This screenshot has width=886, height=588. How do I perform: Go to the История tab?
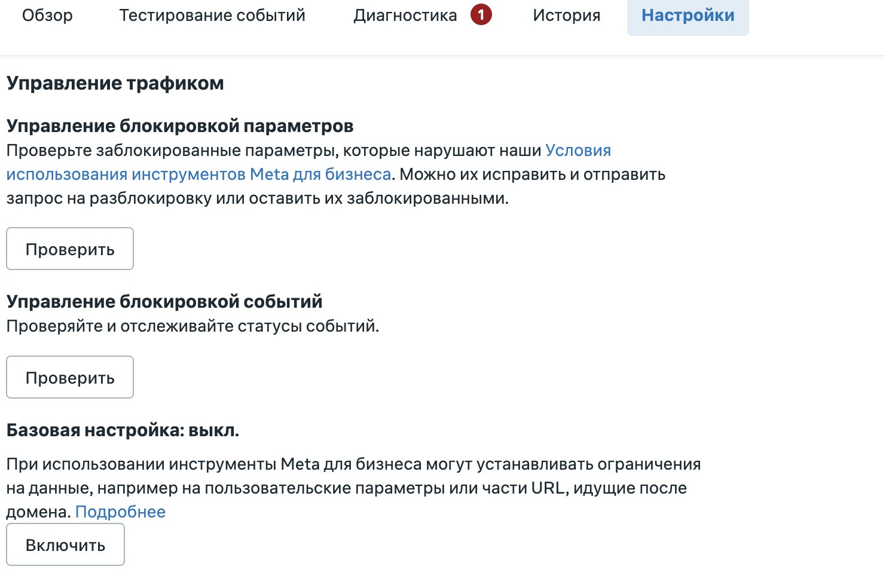[567, 16]
